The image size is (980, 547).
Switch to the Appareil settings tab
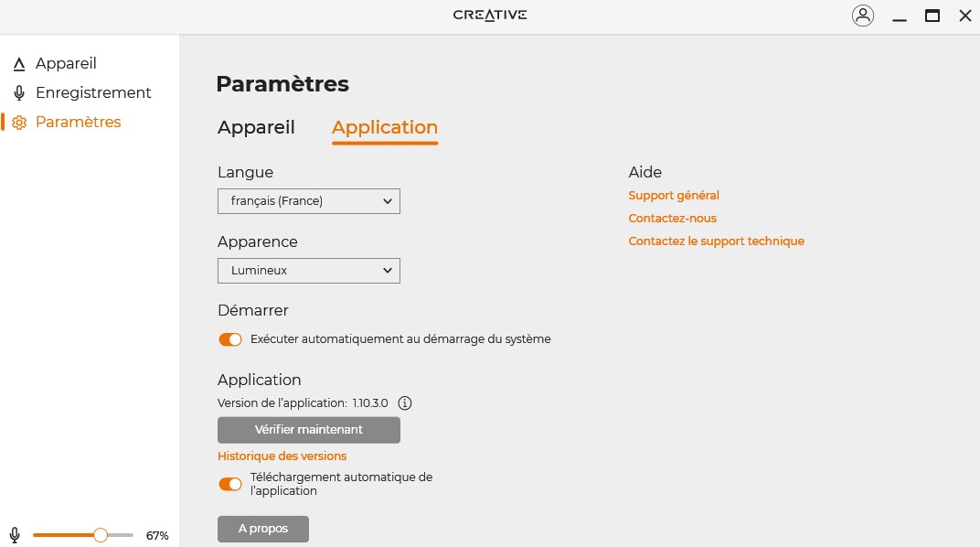(x=256, y=127)
